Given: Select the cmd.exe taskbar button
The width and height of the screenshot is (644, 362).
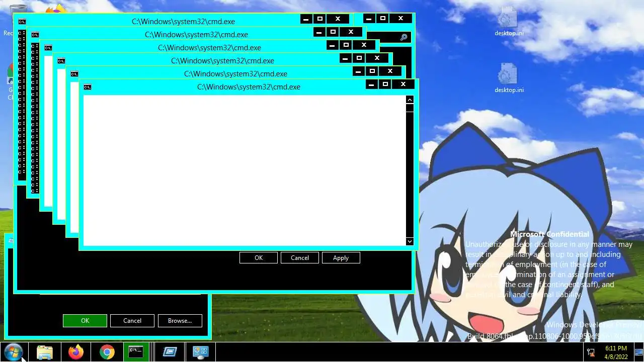Looking at the screenshot, I should pyautogui.click(x=136, y=352).
